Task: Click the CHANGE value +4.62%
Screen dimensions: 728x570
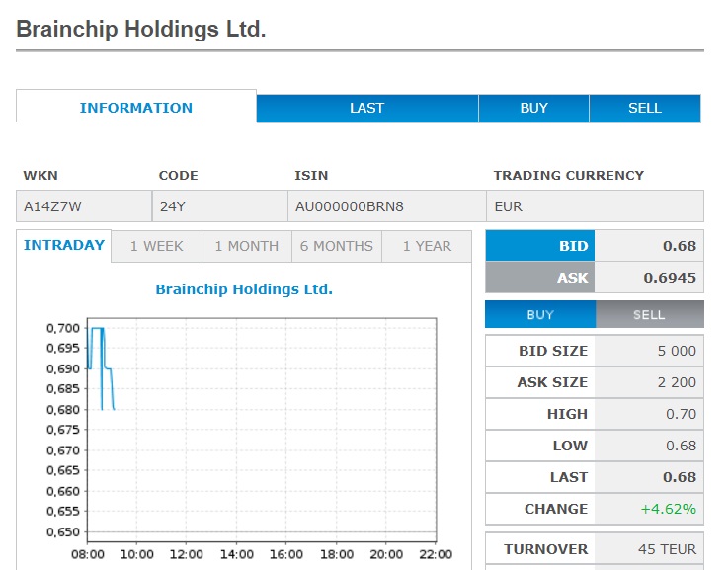Action: 668,509
